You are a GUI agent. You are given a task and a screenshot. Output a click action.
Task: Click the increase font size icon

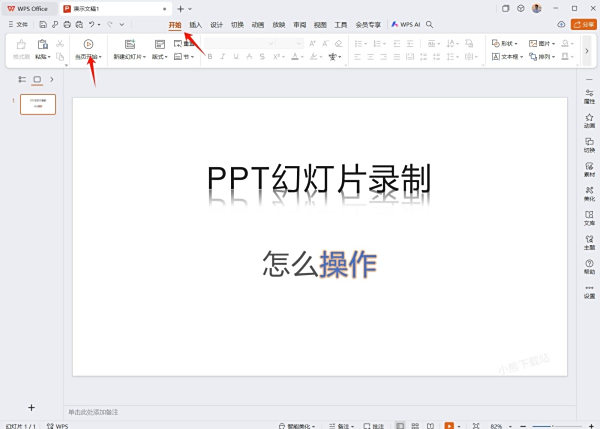[x=312, y=44]
